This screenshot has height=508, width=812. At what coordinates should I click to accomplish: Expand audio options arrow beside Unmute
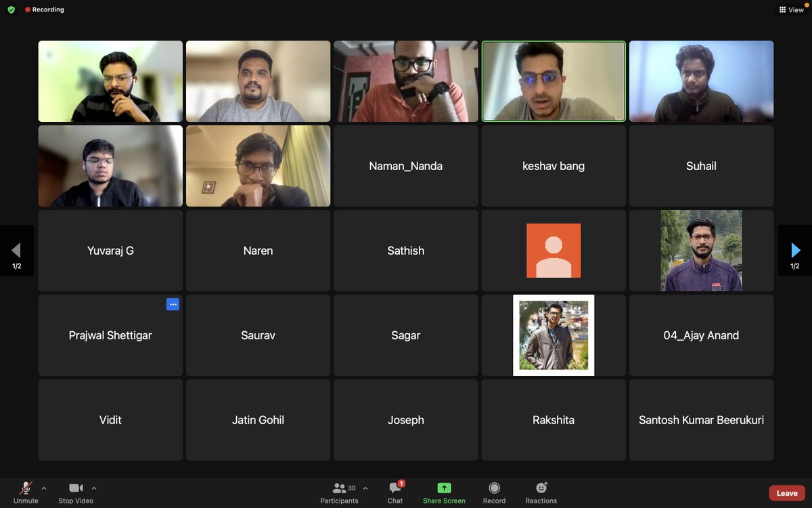point(44,488)
